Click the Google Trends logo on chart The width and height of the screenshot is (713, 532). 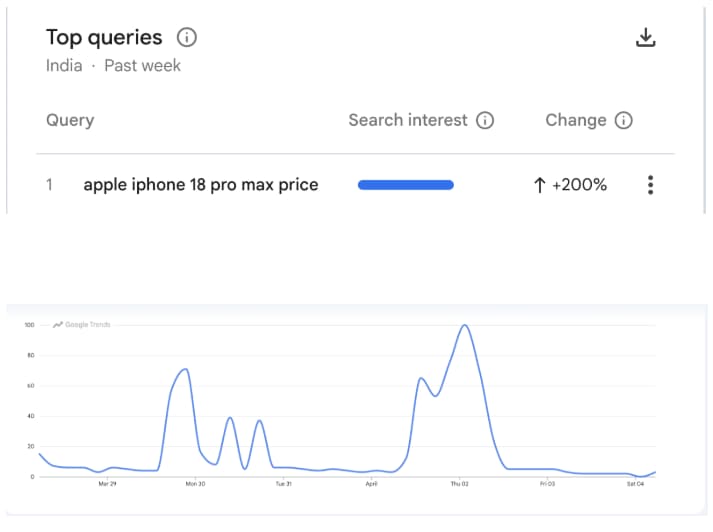point(82,324)
